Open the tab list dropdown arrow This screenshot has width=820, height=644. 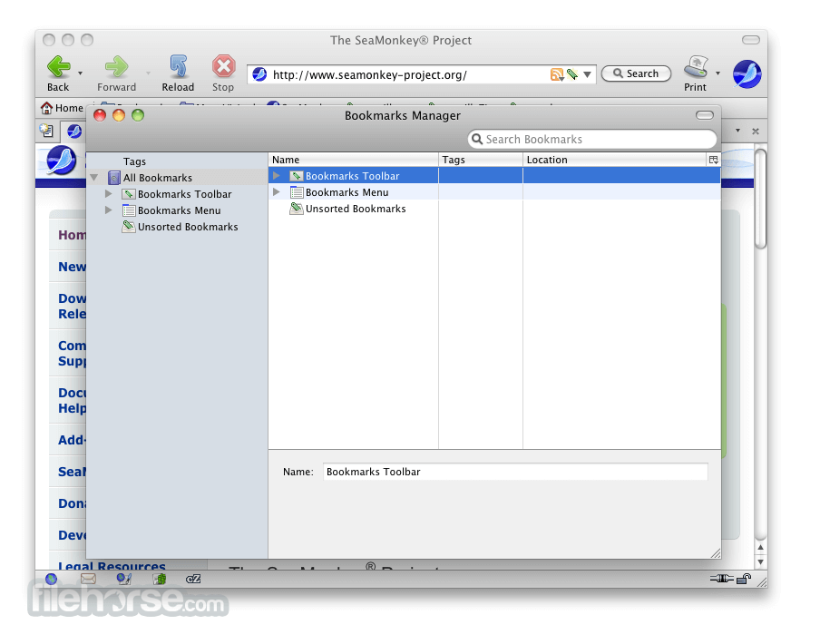pyautogui.click(x=737, y=130)
